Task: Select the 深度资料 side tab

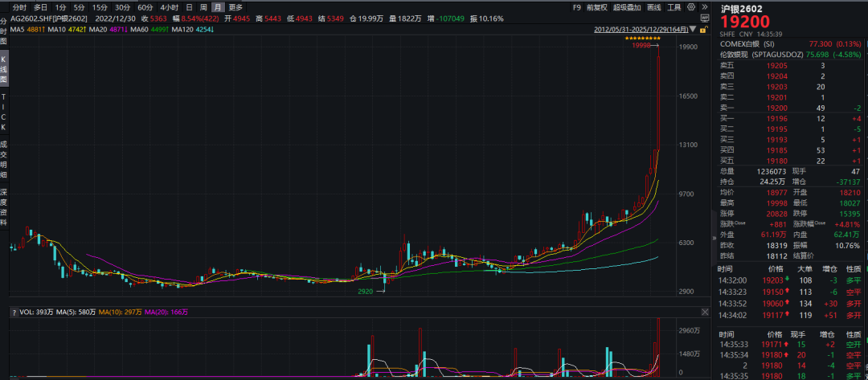Action: click(4, 206)
